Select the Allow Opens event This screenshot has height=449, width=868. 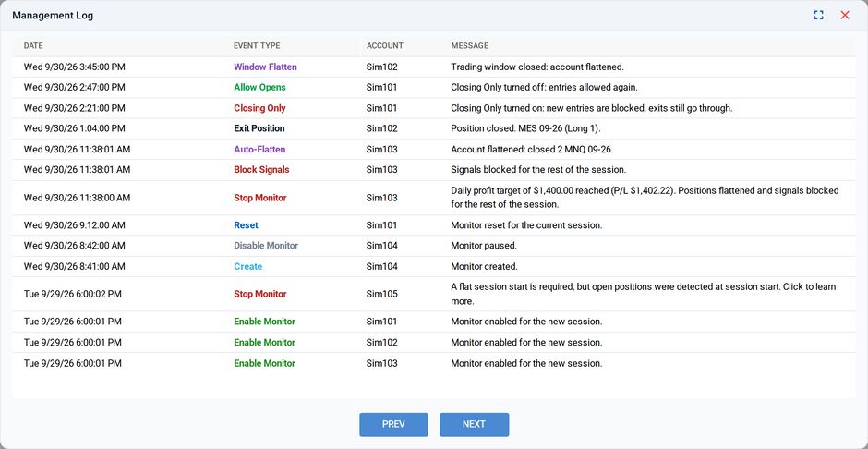[x=259, y=88]
